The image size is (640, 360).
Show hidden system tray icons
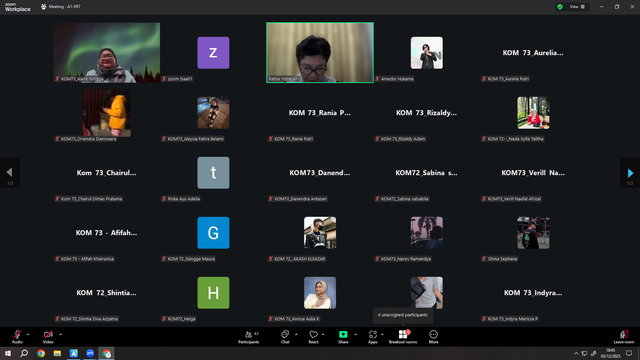click(x=576, y=353)
